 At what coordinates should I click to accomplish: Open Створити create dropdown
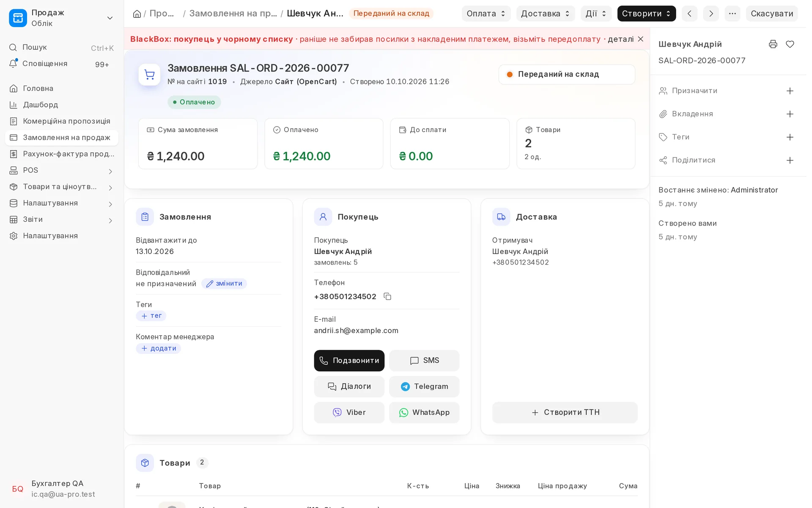646,14
